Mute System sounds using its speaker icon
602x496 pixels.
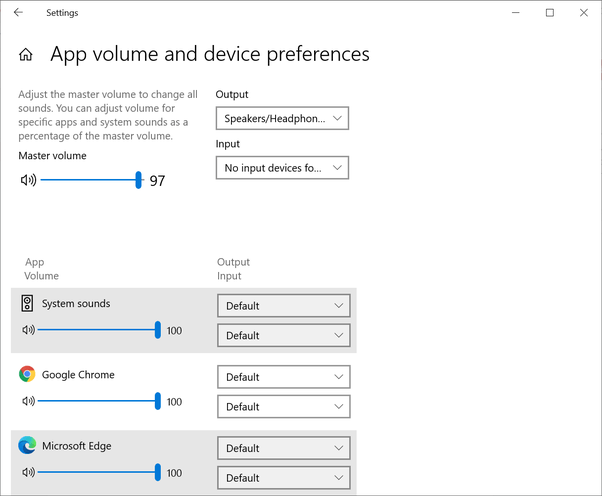(28, 330)
